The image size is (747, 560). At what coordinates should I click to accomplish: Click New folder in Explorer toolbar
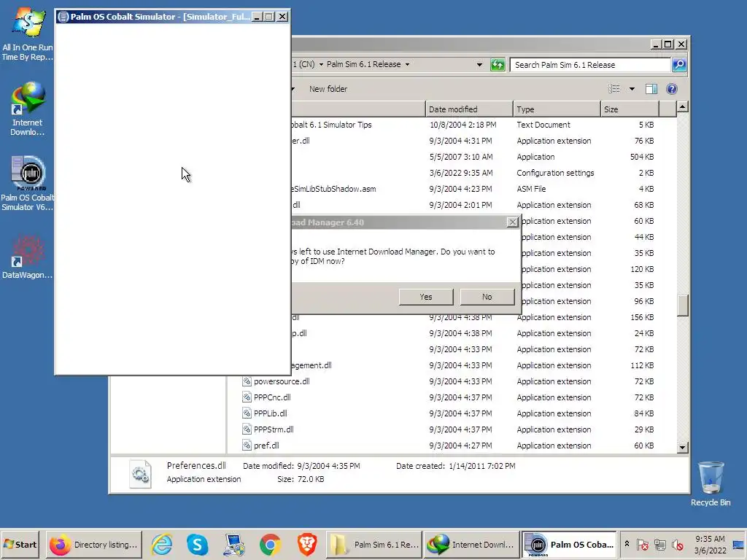click(x=328, y=89)
